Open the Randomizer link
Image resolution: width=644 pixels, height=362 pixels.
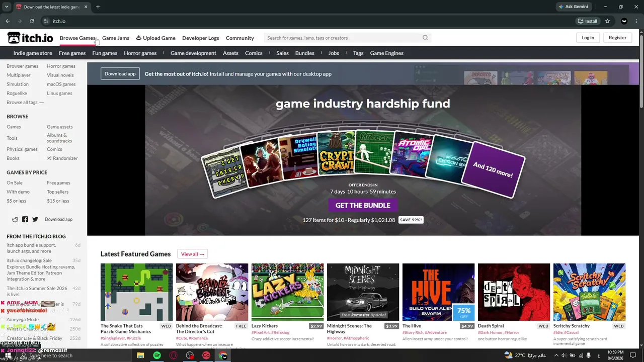coord(62,158)
